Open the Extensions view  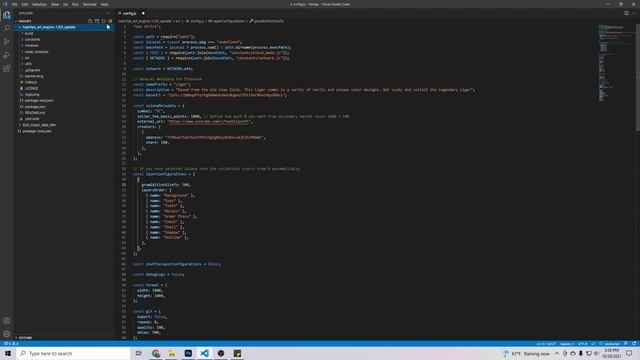pos(7,69)
